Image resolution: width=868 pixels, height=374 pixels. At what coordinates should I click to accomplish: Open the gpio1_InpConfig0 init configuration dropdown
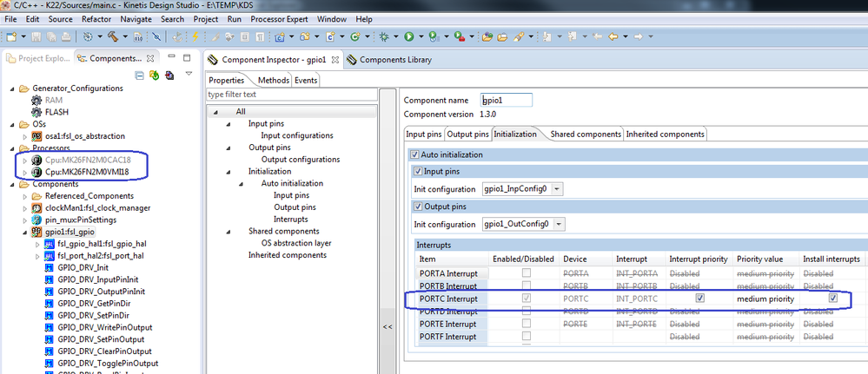[x=557, y=189]
